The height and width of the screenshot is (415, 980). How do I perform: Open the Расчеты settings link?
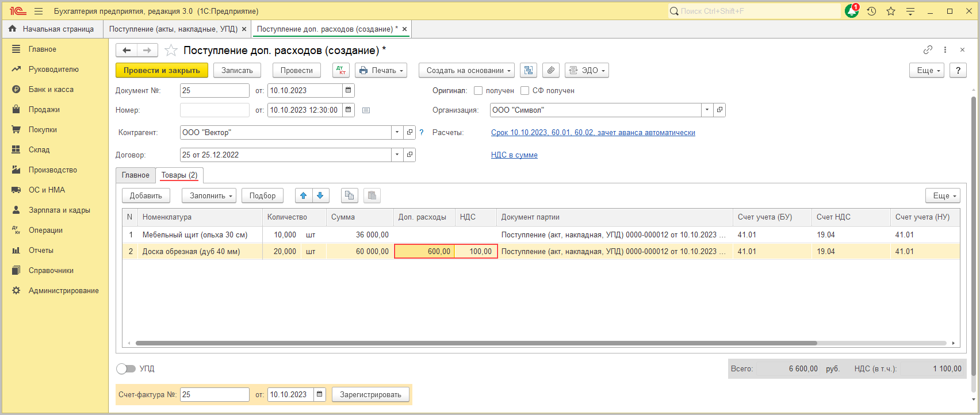593,132
